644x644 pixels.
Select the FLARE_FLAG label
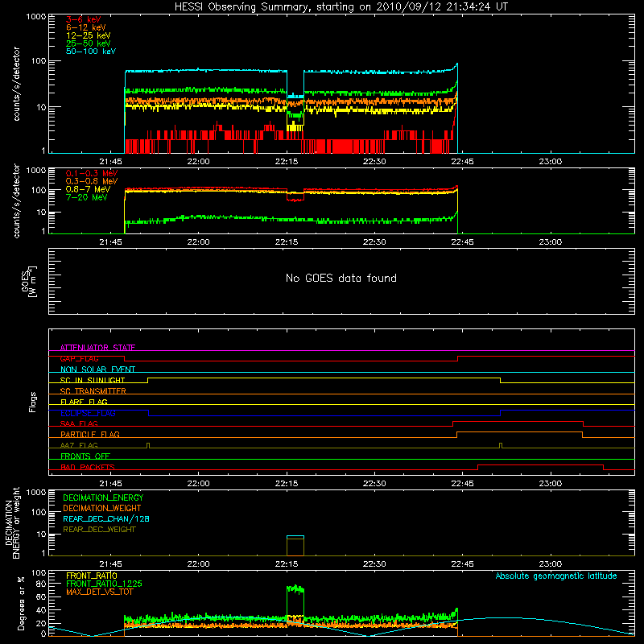pyautogui.click(x=84, y=402)
